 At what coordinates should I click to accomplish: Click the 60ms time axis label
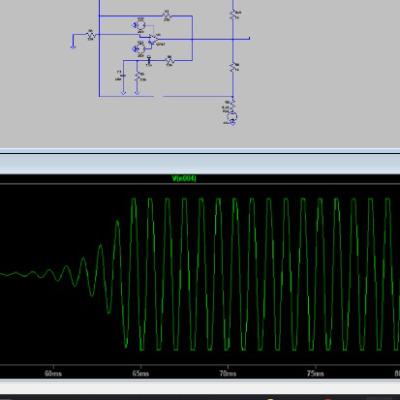(x=53, y=374)
